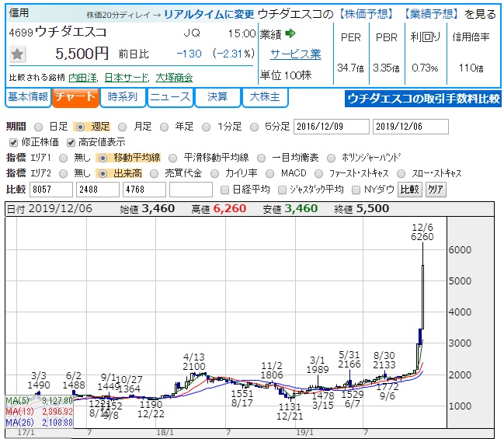Open the サービス業 sector link
The height and width of the screenshot is (439, 504).
point(296,54)
